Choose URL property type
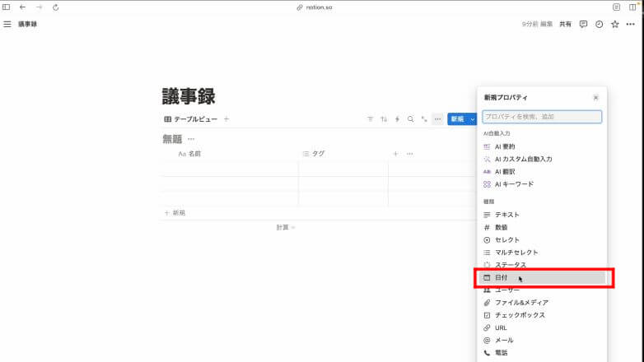 pyautogui.click(x=542, y=328)
